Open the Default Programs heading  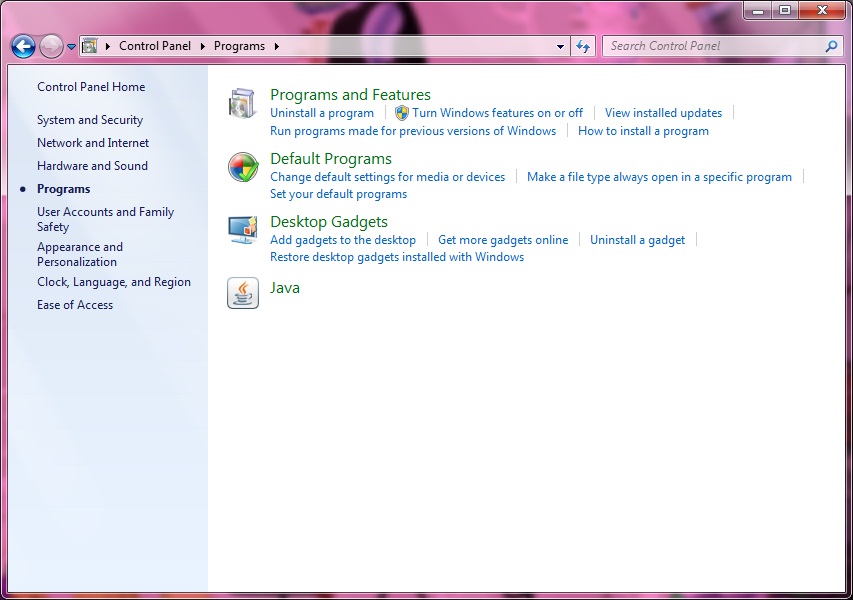pos(331,159)
